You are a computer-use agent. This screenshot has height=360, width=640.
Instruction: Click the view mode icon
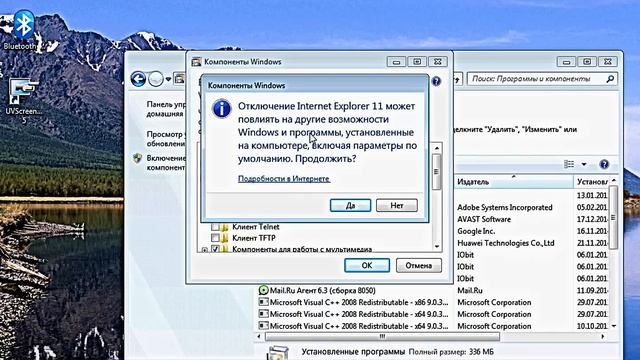tap(569, 164)
